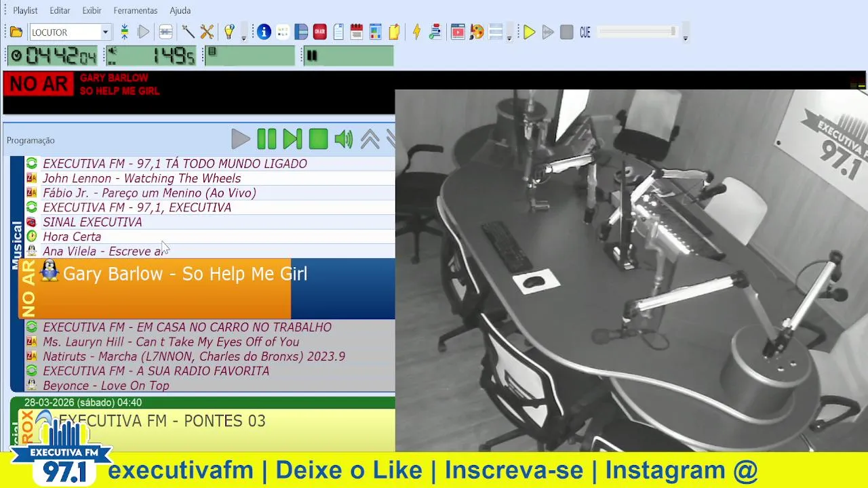This screenshot has width=868, height=488.
Task: Select row 'EXECUTIVA FM - 97,1, EXECUTIVA'
Action: tap(210, 207)
